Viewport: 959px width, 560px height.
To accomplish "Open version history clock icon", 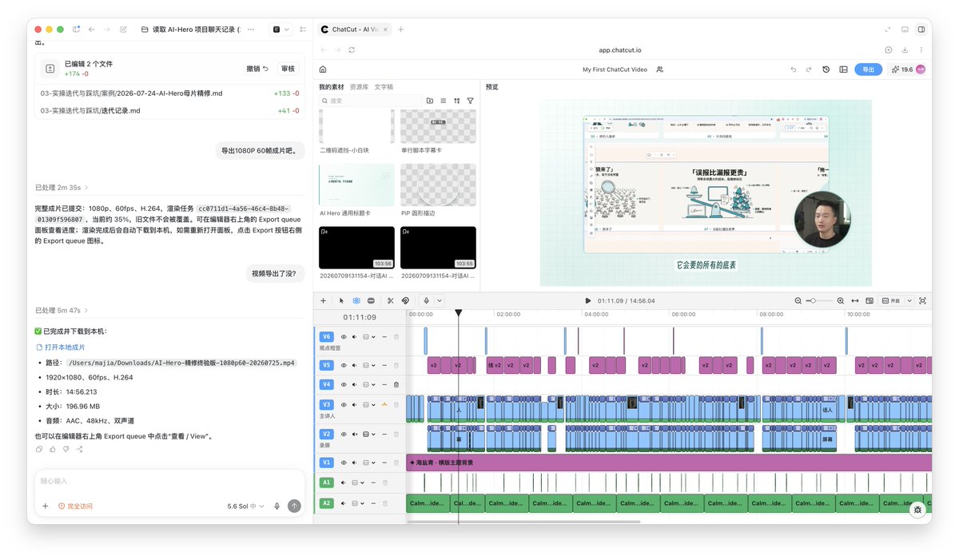I will pos(826,70).
